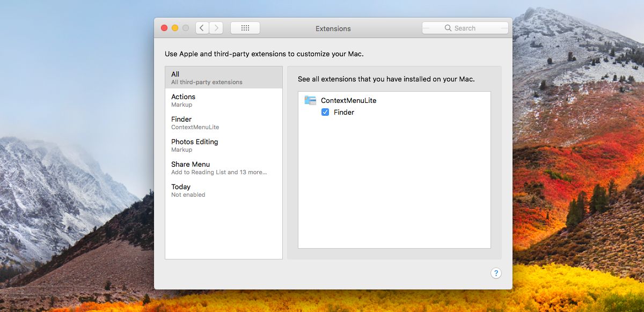Select the Share Menu category
Viewport: 644px width, 312px height.
224,168
